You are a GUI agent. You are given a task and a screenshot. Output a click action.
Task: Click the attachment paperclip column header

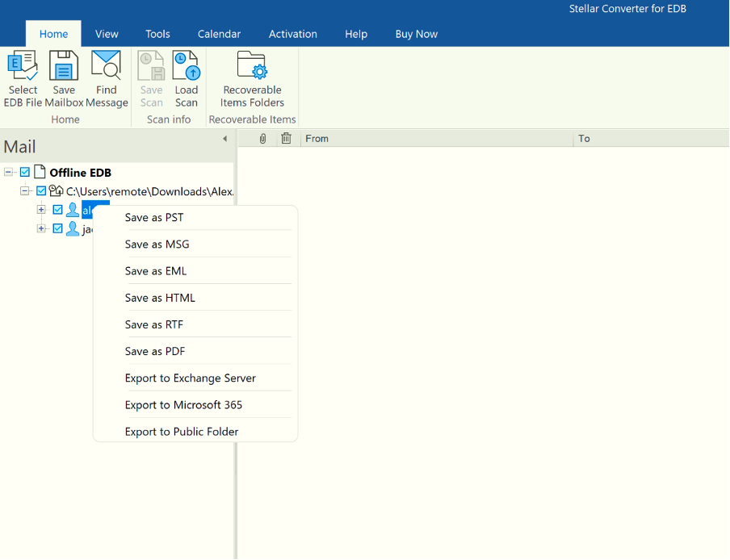click(x=262, y=139)
